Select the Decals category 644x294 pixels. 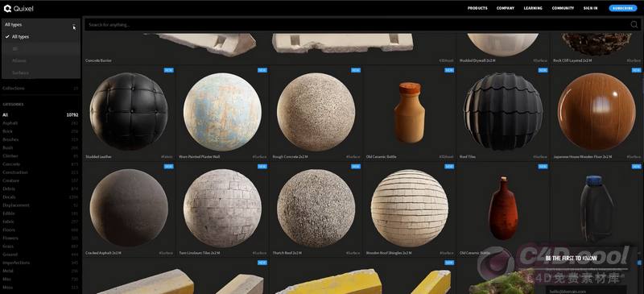[x=40, y=197]
